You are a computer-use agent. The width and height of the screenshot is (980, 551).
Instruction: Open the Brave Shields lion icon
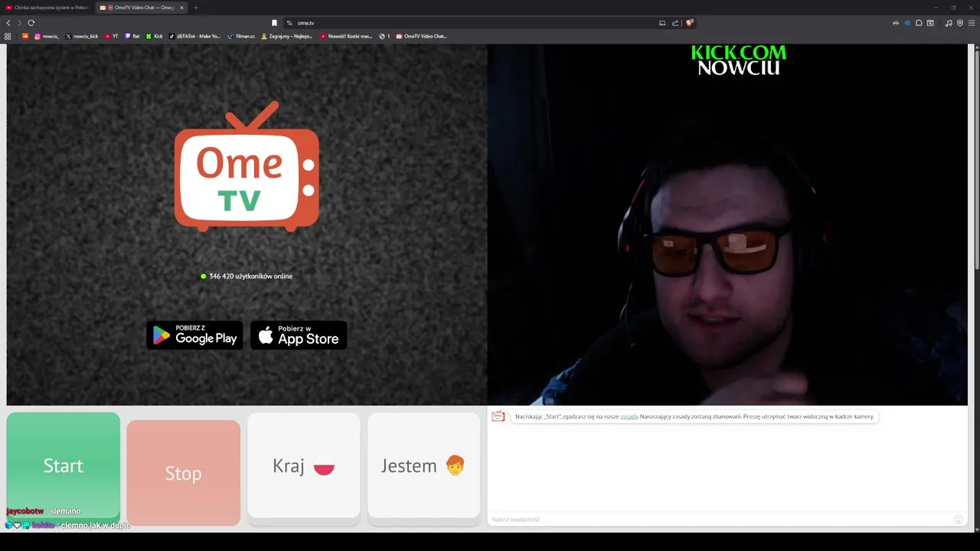pos(689,23)
